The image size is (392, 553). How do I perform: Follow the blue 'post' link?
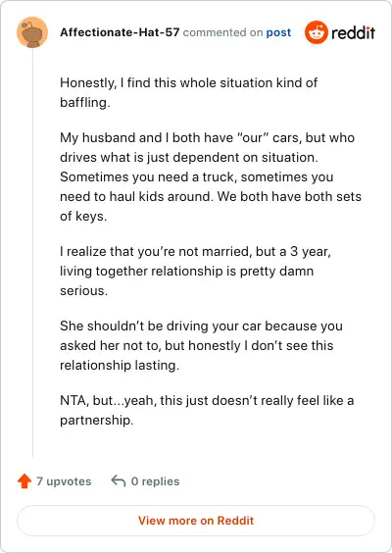coord(278,32)
